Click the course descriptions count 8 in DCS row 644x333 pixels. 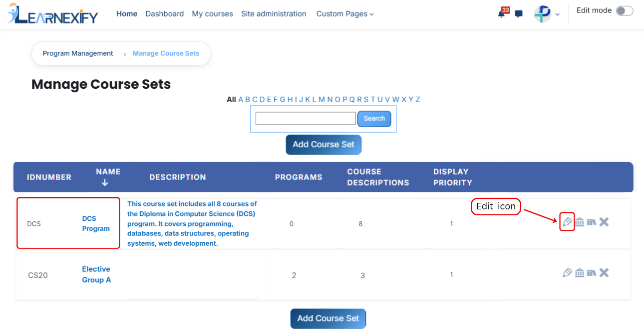point(360,224)
